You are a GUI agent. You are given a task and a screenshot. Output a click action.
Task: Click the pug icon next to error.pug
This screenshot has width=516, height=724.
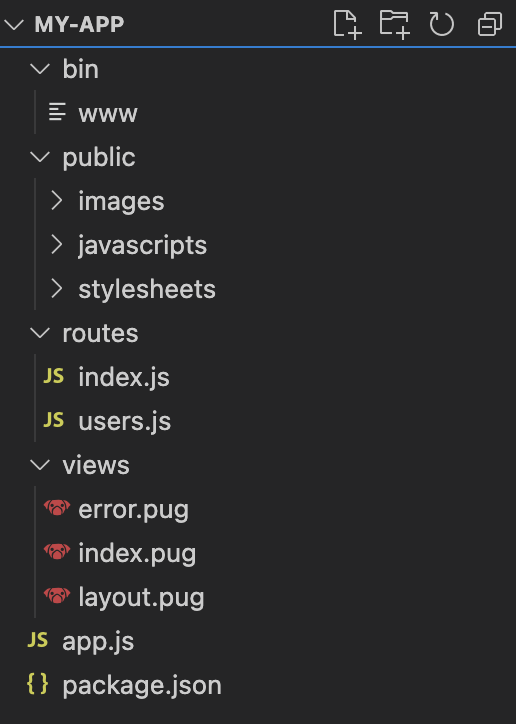click(x=57, y=507)
